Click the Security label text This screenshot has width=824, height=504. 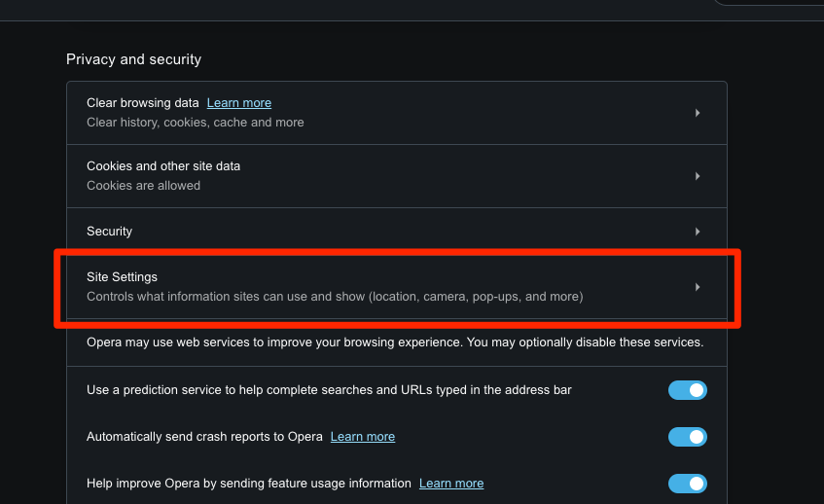point(109,232)
